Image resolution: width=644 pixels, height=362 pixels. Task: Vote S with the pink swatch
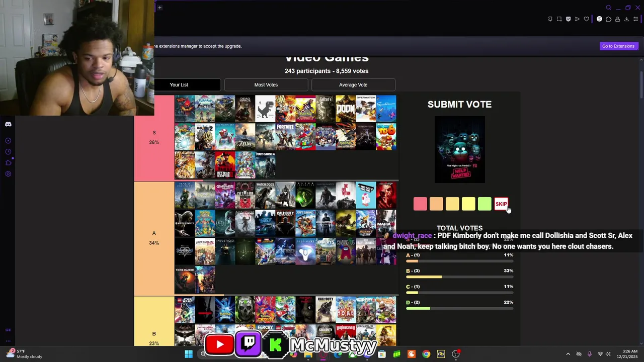(x=420, y=204)
